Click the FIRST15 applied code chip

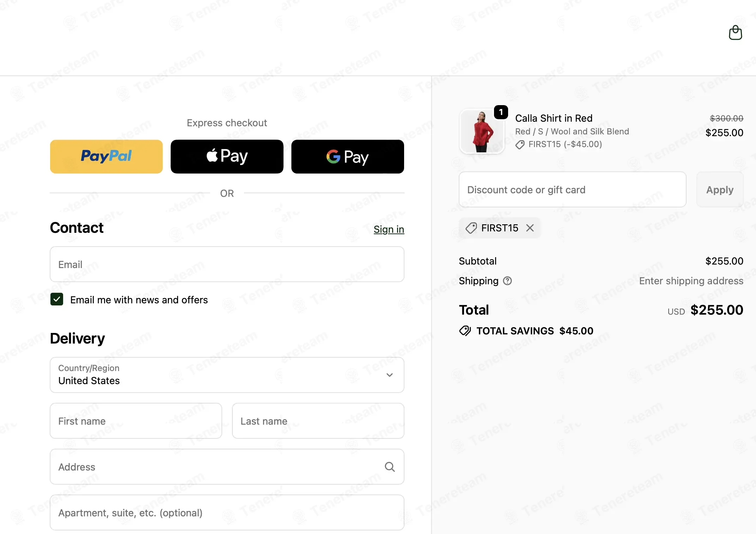[x=500, y=228]
